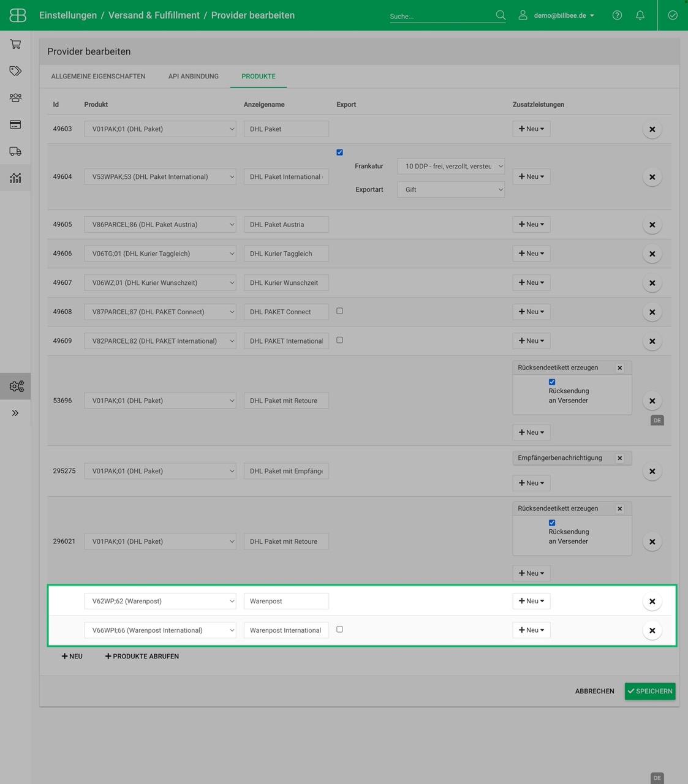Enable Export for row 49609
The width and height of the screenshot is (688, 784).
[x=339, y=340]
